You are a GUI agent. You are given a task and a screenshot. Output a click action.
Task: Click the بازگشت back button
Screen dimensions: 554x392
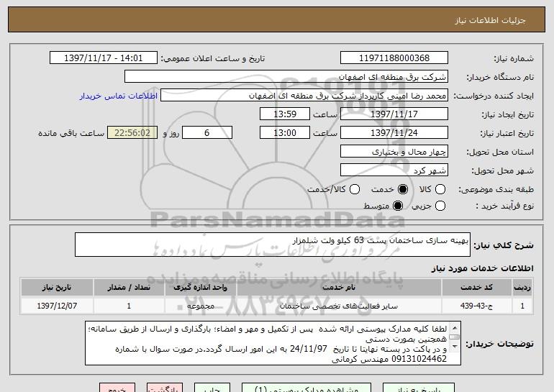[x=165, y=388]
